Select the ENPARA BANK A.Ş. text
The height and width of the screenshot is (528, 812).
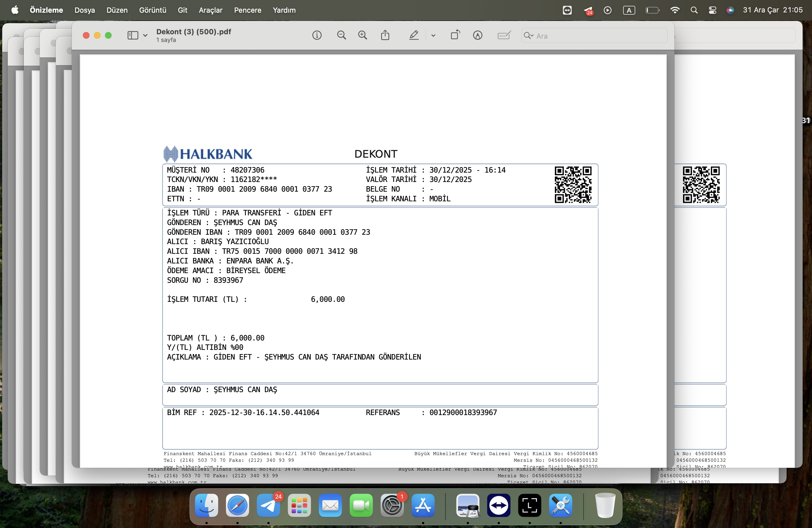coord(260,261)
